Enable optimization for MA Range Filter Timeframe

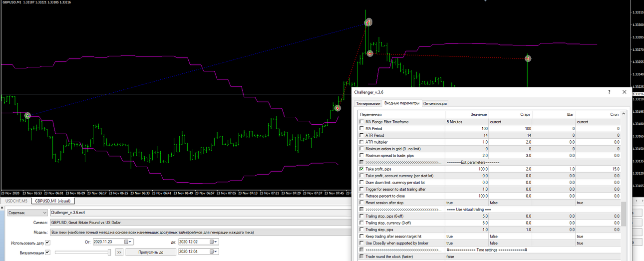point(361,122)
